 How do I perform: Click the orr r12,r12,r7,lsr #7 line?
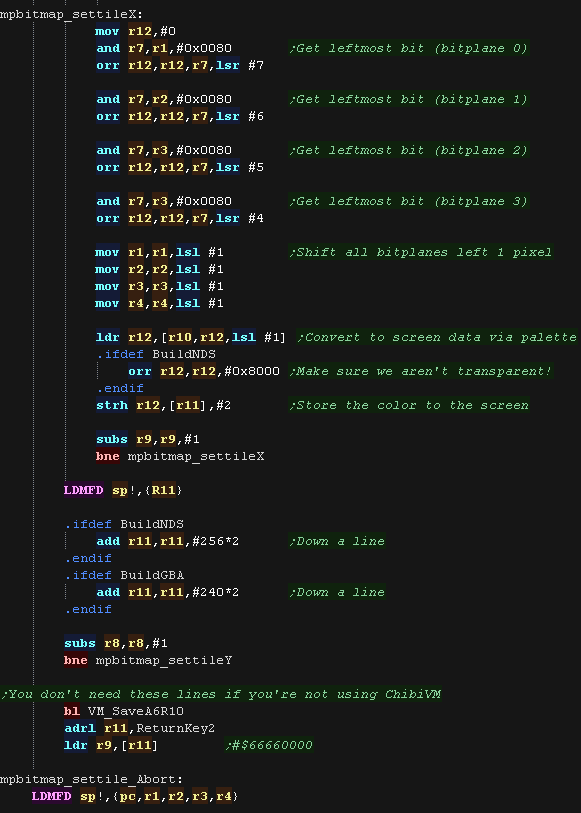coord(180,65)
